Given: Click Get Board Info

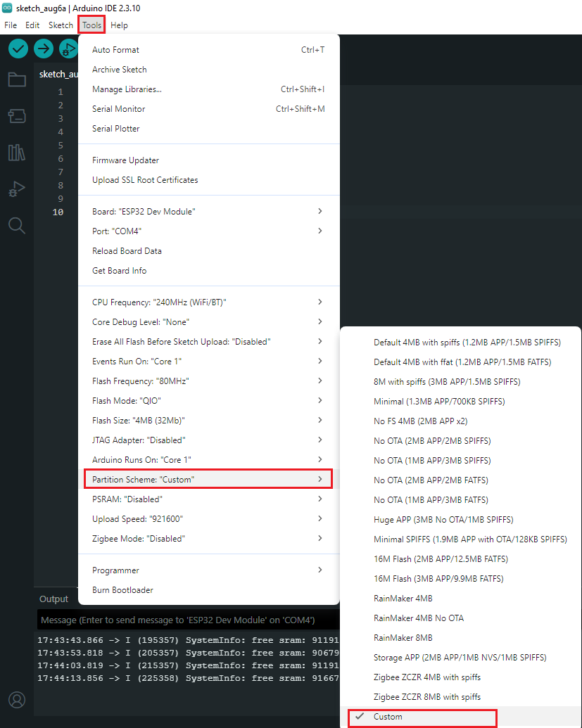Looking at the screenshot, I should tap(209, 271).
